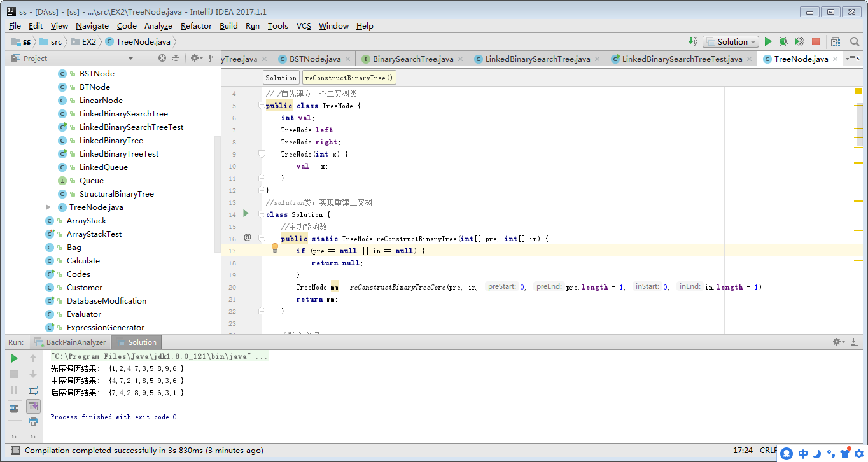
Task: Click the down stack trace arrow
Action: coord(33,374)
